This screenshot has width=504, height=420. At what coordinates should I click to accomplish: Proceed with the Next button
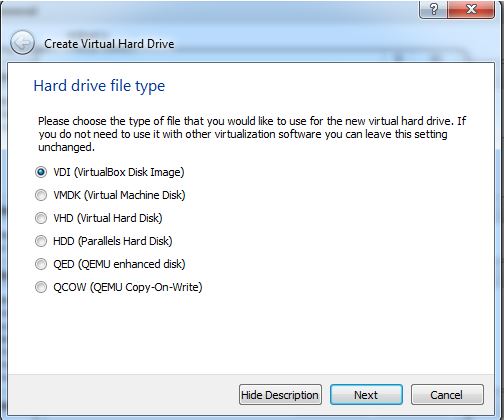click(366, 395)
